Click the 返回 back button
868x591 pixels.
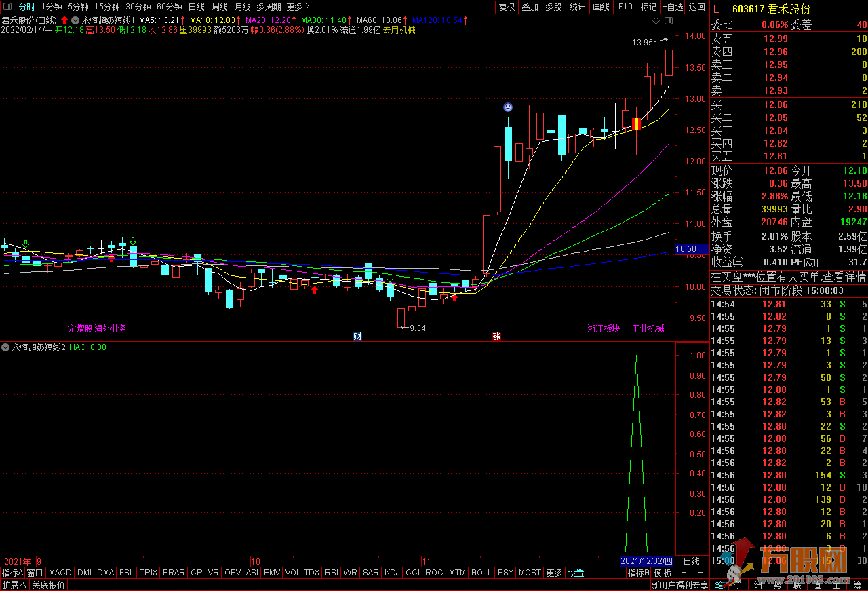pyautogui.click(x=697, y=7)
